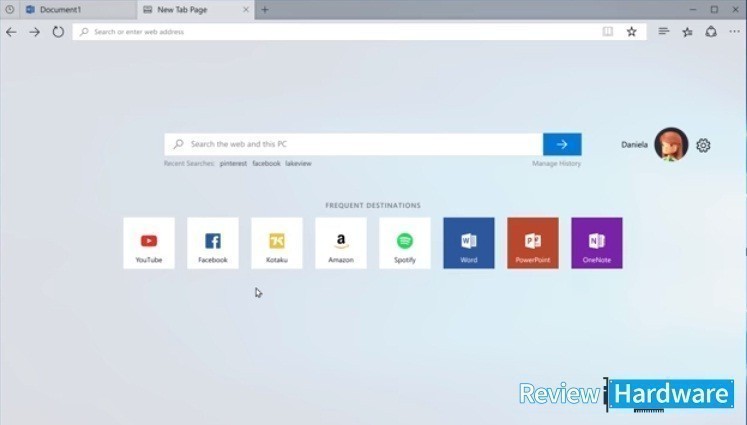Open the Hub lines icon
This screenshot has width=747, height=425.
(664, 31)
